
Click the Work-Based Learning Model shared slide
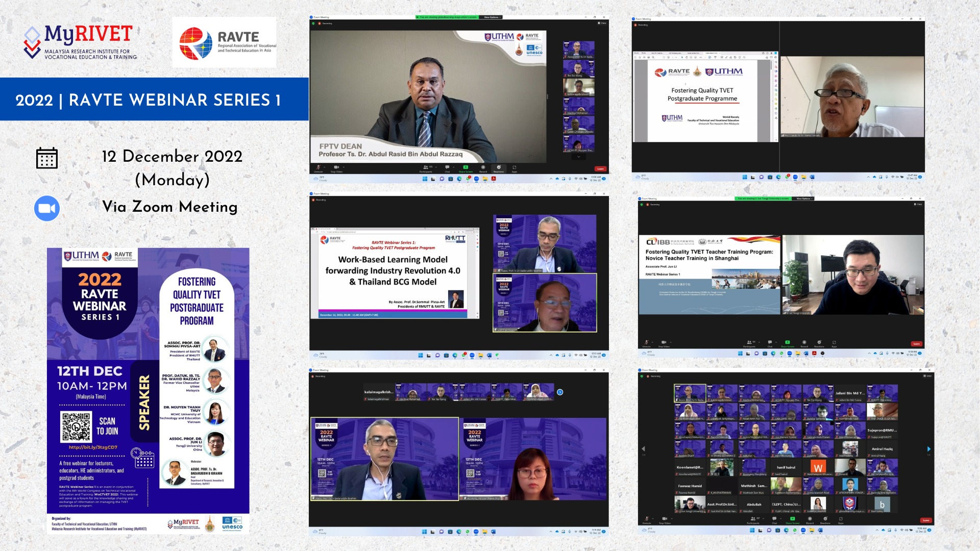(x=395, y=273)
